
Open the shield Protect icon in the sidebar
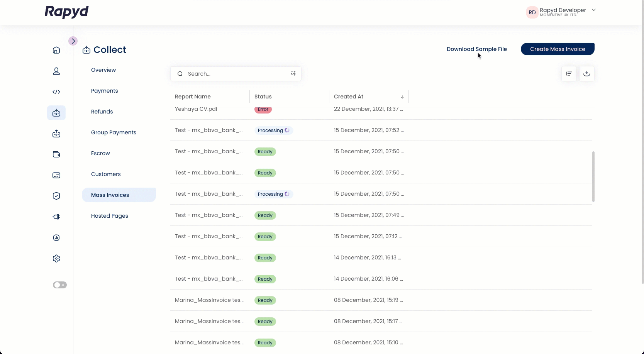tap(56, 196)
